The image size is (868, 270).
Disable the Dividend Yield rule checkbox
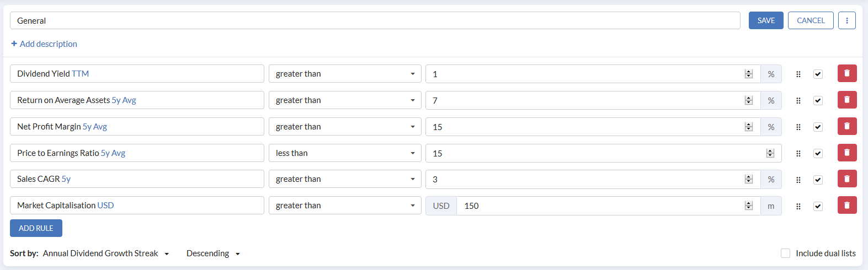click(818, 74)
